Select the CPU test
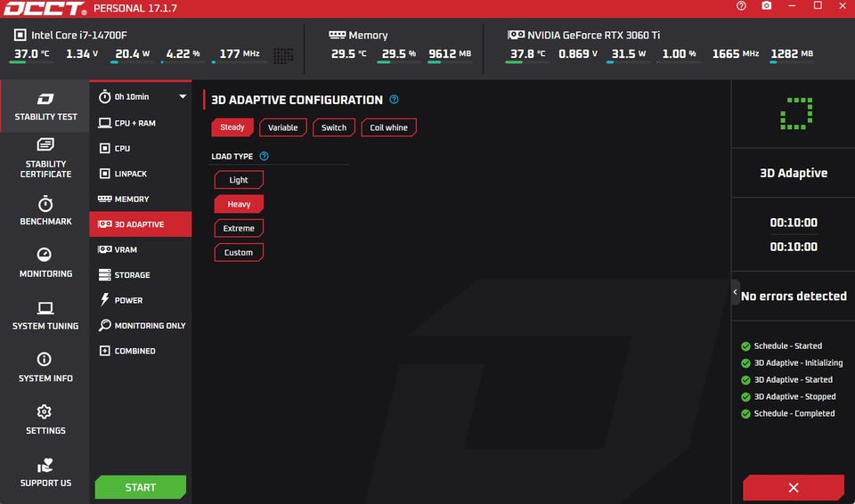This screenshot has height=504, width=855. [141, 149]
